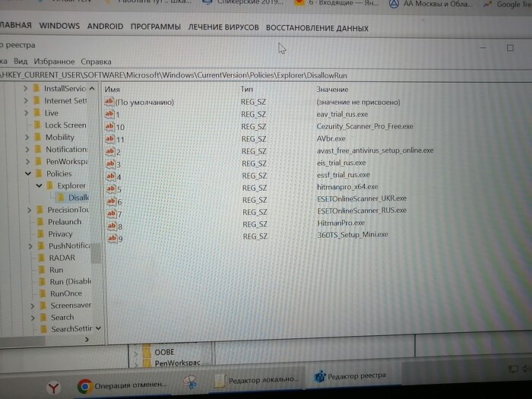Select the string icon of value 7

pyautogui.click(x=112, y=214)
